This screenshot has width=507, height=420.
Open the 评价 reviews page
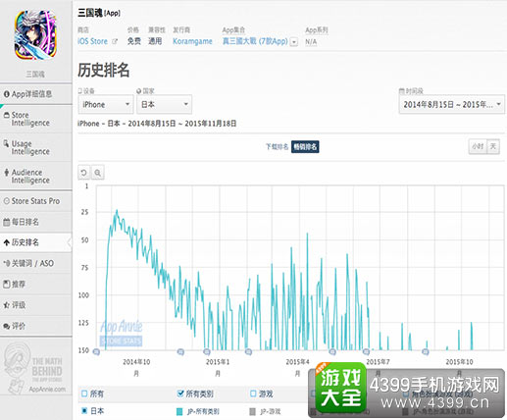click(35, 326)
